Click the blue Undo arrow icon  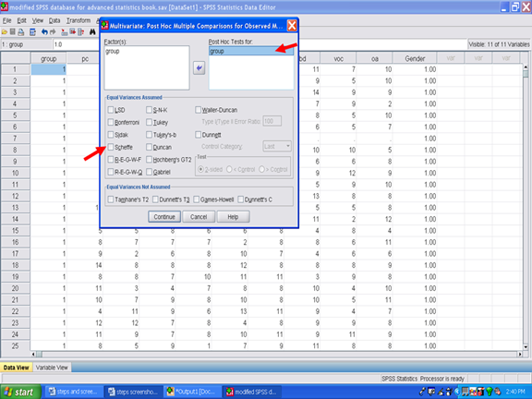coord(44,32)
